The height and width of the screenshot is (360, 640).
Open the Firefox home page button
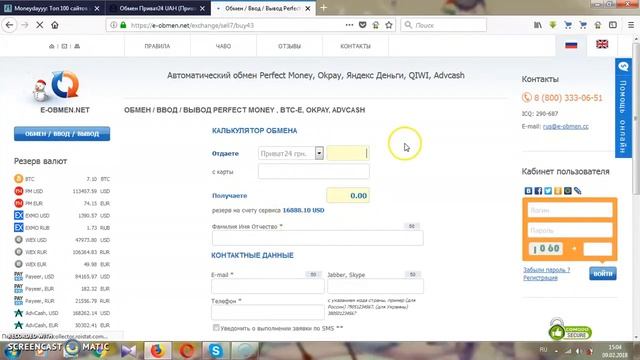pos(55,25)
